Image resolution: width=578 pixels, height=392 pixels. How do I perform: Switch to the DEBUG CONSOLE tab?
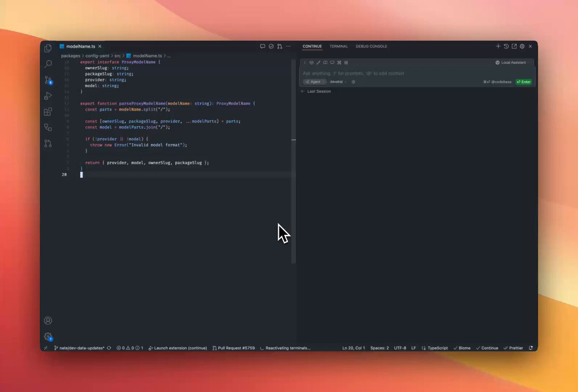371,46
